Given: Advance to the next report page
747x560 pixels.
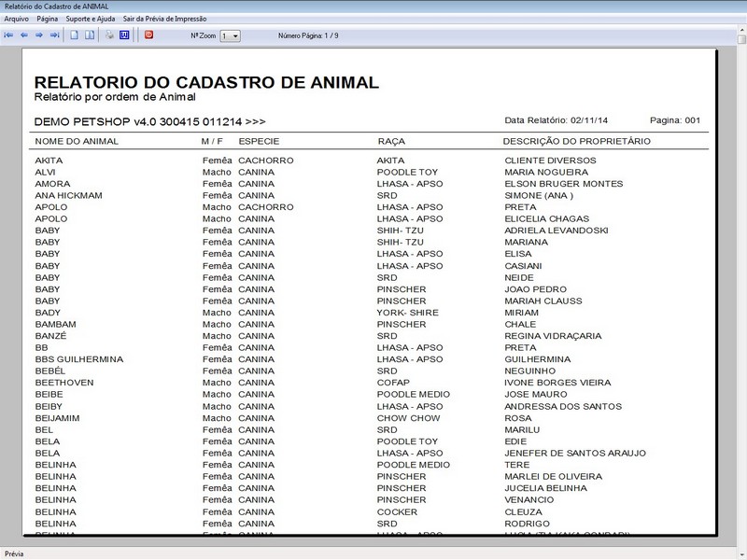Looking at the screenshot, I should coord(38,35).
